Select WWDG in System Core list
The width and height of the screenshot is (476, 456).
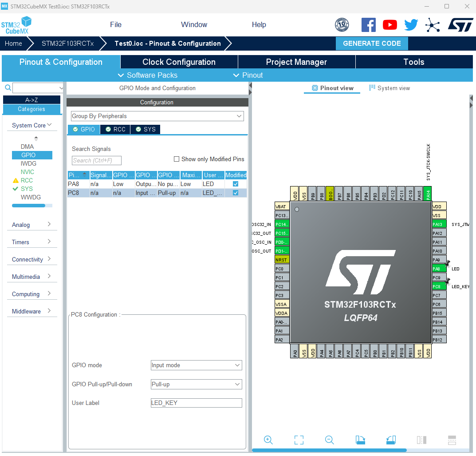(31, 197)
